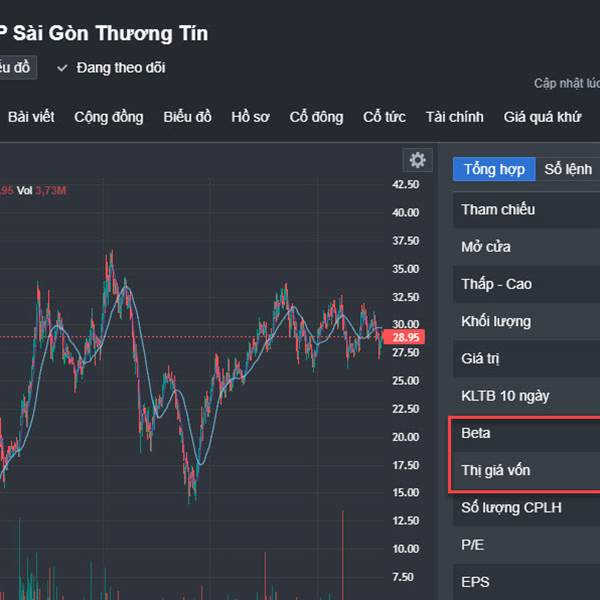Image resolution: width=600 pixels, height=600 pixels.
Task: Select the KLTB 10 ngày row
Action: coord(527,396)
